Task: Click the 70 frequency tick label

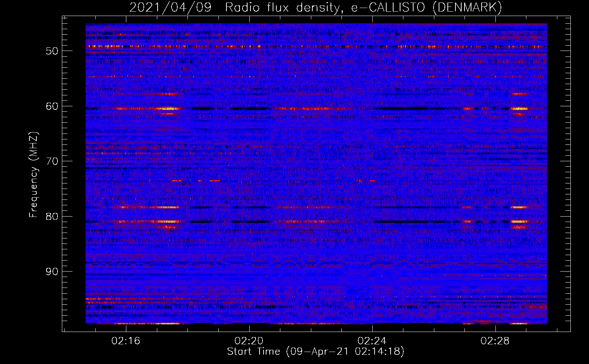Action: pos(52,161)
